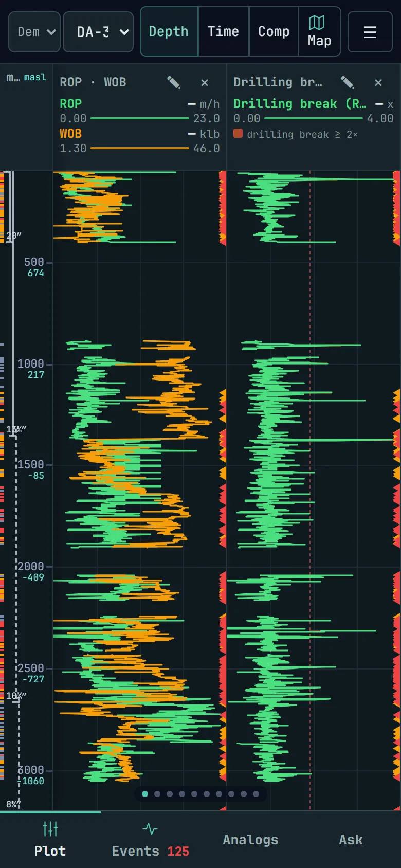
Task: Click the 1000 depth tick label
Action: 31,364
